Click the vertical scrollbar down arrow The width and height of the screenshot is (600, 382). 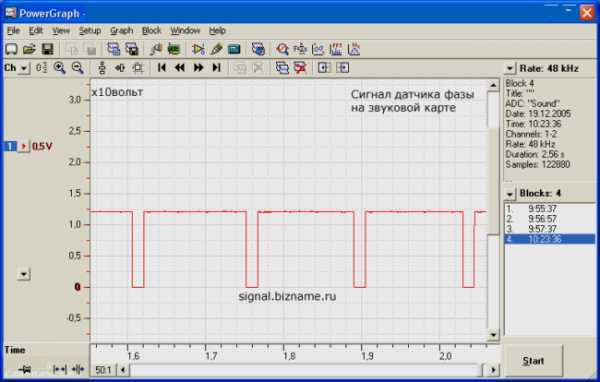pyautogui.click(x=493, y=335)
